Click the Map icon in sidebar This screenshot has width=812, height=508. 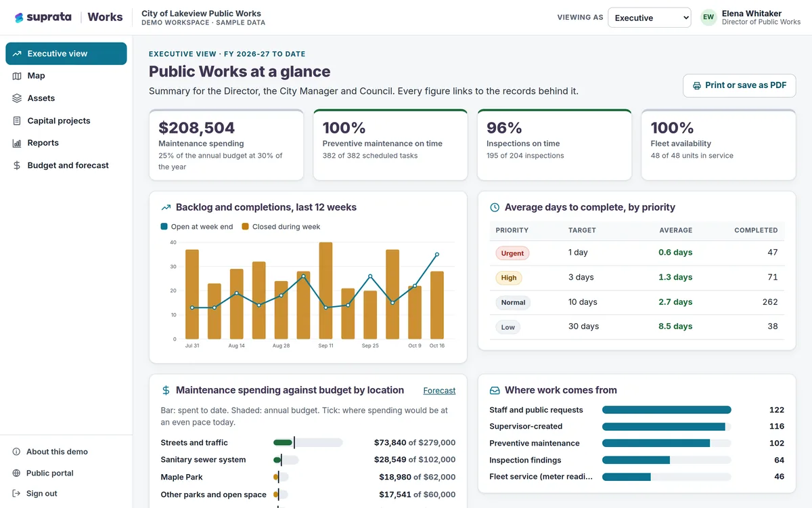[17, 76]
